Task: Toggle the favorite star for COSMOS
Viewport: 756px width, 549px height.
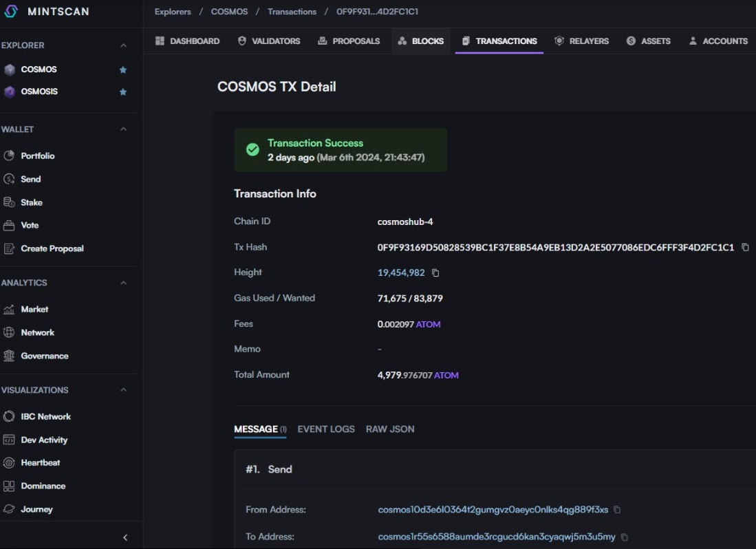Action: pos(123,70)
